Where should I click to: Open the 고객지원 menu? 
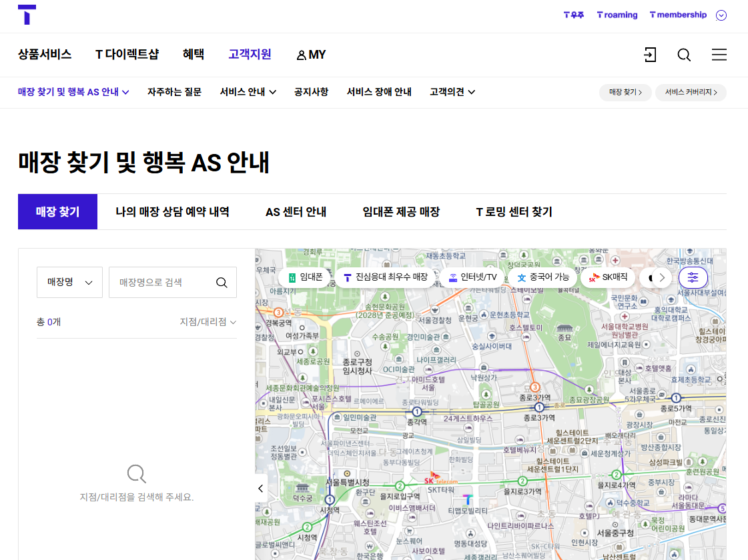coord(250,54)
